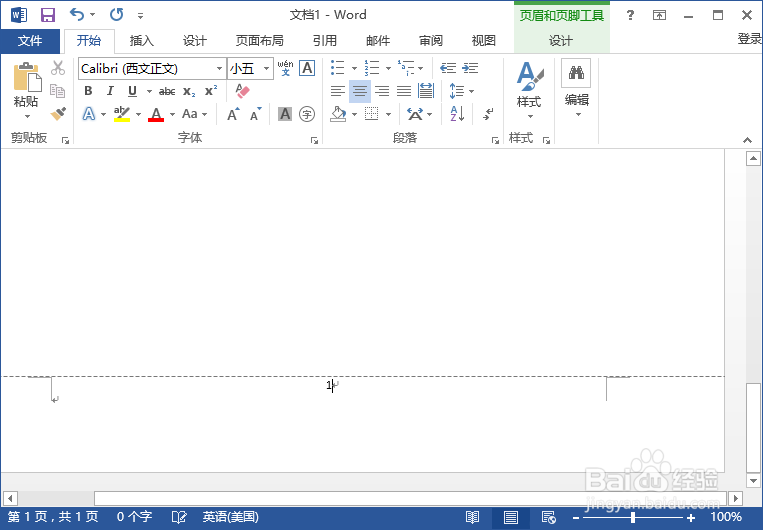Shrink font size with smaller A
The image size is (763, 530).
[x=255, y=114]
